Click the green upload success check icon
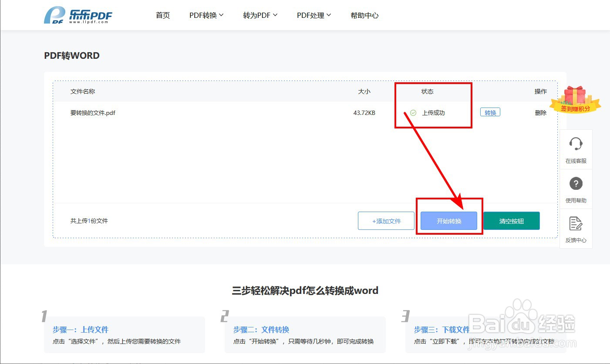The image size is (610, 364). point(413,112)
